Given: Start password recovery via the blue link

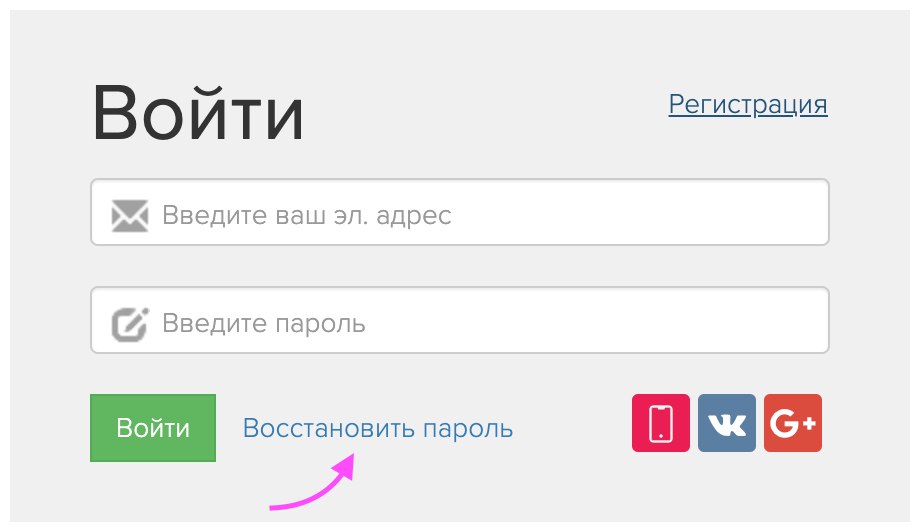Looking at the screenshot, I should click(x=378, y=428).
